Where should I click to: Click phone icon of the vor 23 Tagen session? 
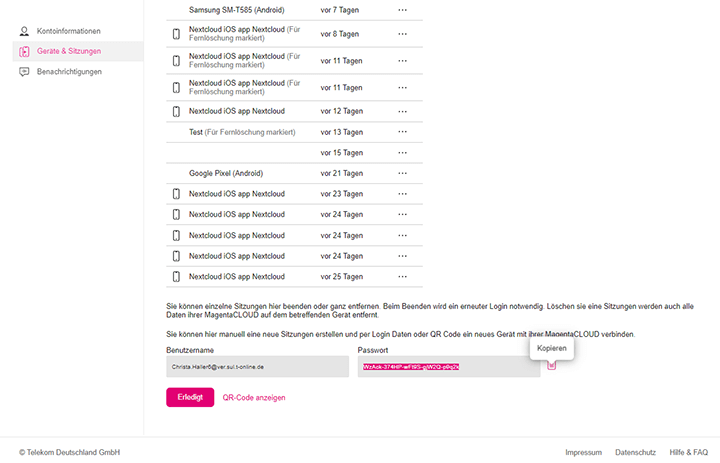176,194
